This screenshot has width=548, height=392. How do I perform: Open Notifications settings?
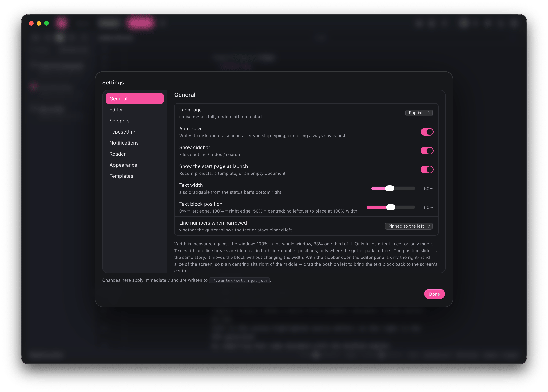point(135,143)
